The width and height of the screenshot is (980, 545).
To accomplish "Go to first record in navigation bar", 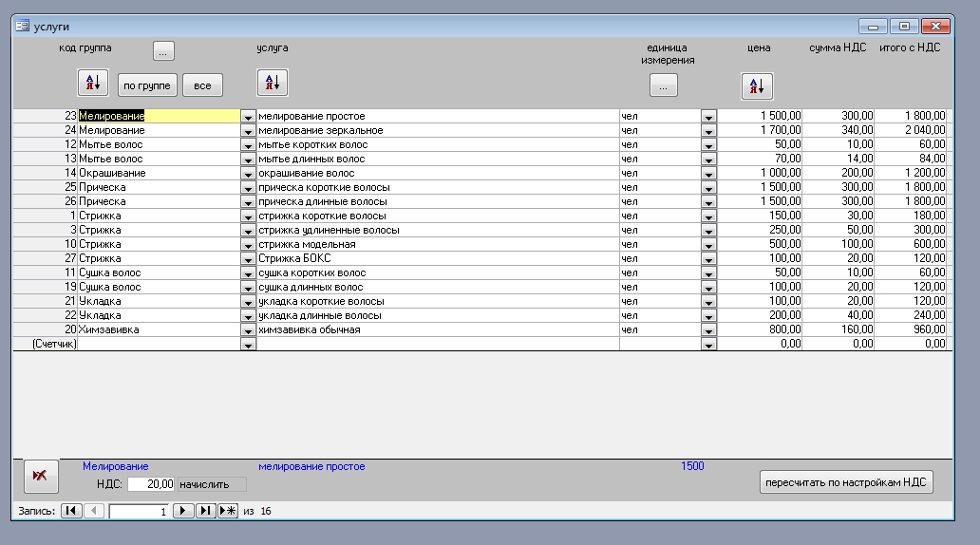I will pyautogui.click(x=71, y=511).
